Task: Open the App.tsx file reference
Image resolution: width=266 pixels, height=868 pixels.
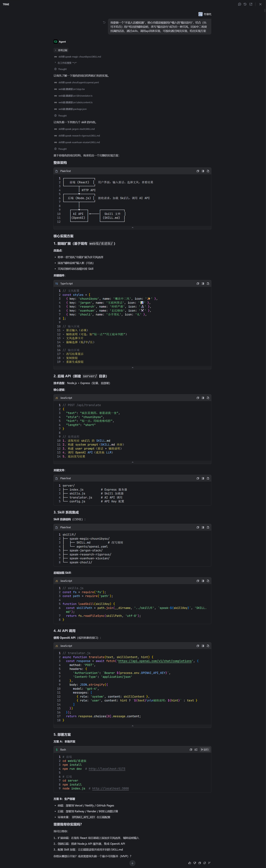Action: tap(69, 89)
